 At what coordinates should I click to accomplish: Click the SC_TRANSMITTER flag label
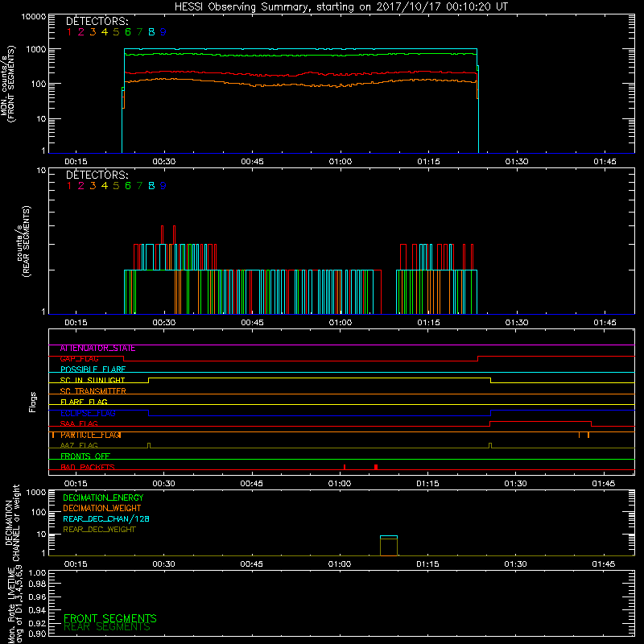[93, 391]
